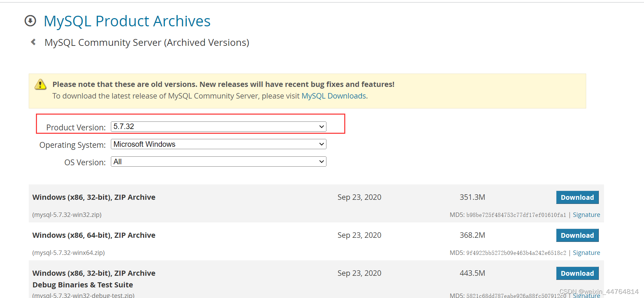Click Sep 23, 2020 date in 64-bit row
This screenshot has width=644, height=298.
coord(359,235)
